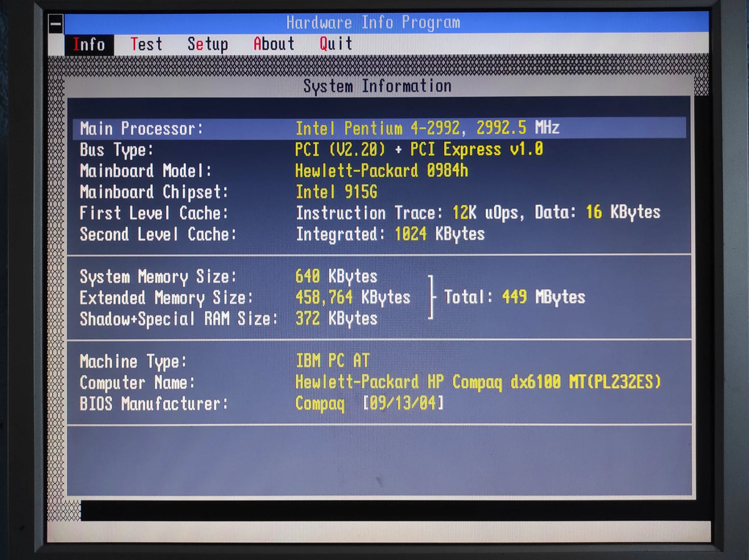Screen dimensions: 749x560
Task: Open the About menu
Action: pyautogui.click(x=274, y=44)
